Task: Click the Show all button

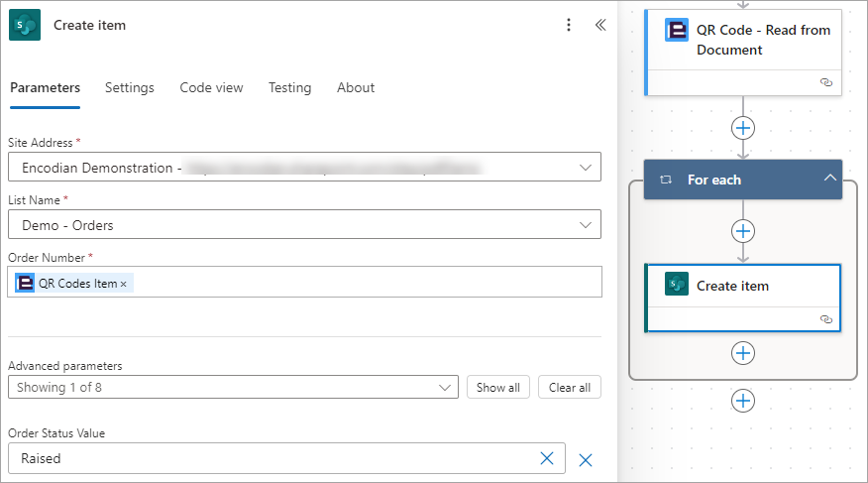Action: click(498, 387)
